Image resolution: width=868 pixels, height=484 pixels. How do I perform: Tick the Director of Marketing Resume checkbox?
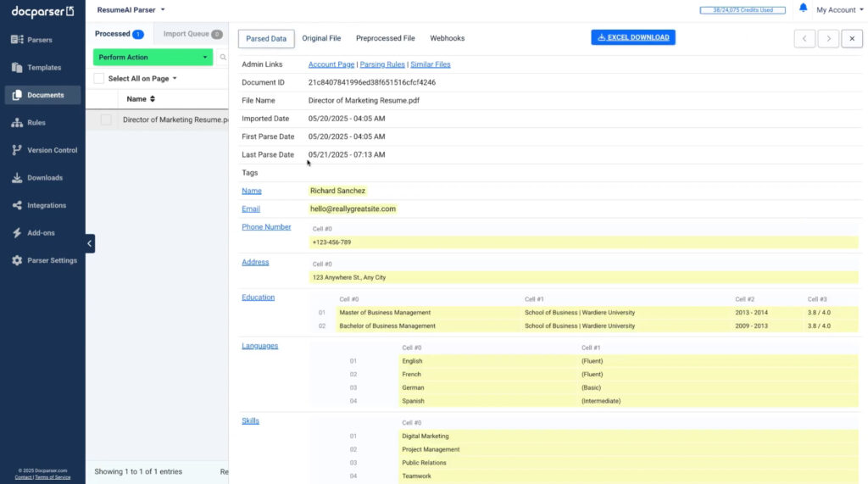(106, 120)
